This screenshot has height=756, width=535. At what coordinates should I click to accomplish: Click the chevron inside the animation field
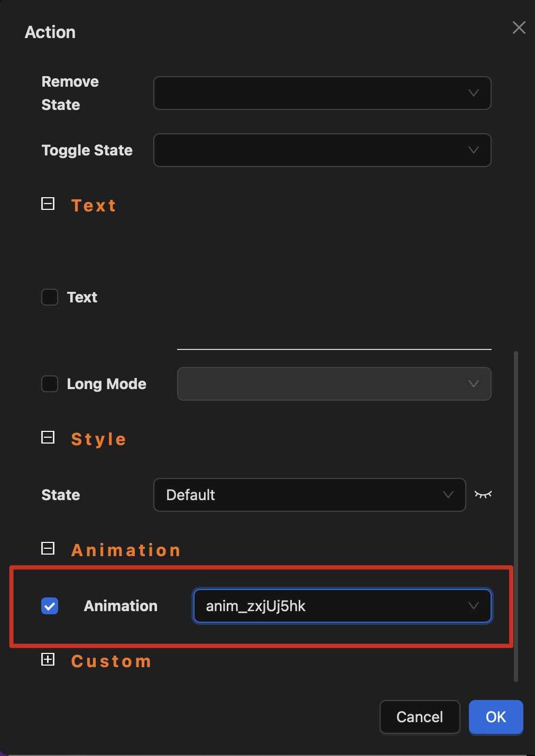pyautogui.click(x=474, y=606)
